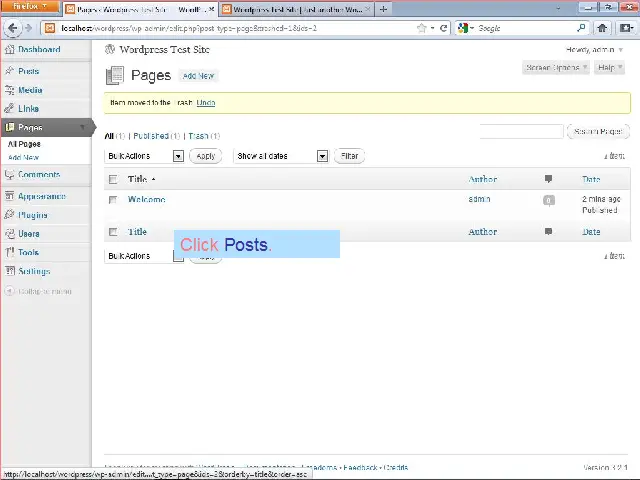
Task: Open the Posts menu item
Action: (x=29, y=71)
